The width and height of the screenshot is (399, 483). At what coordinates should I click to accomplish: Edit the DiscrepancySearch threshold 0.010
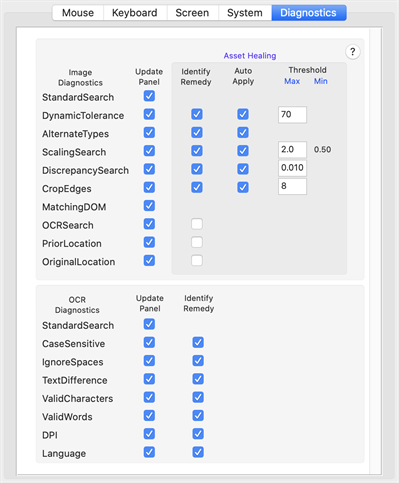292,168
